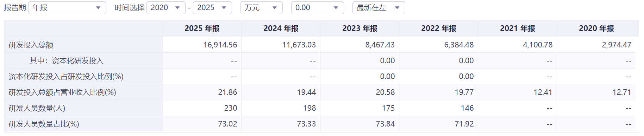Select the 2024 年报 column header

(x=281, y=28)
